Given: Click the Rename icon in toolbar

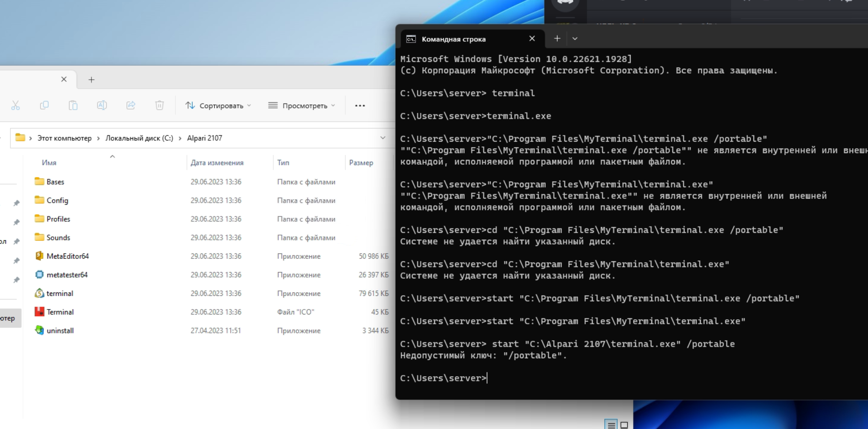Looking at the screenshot, I should (102, 105).
